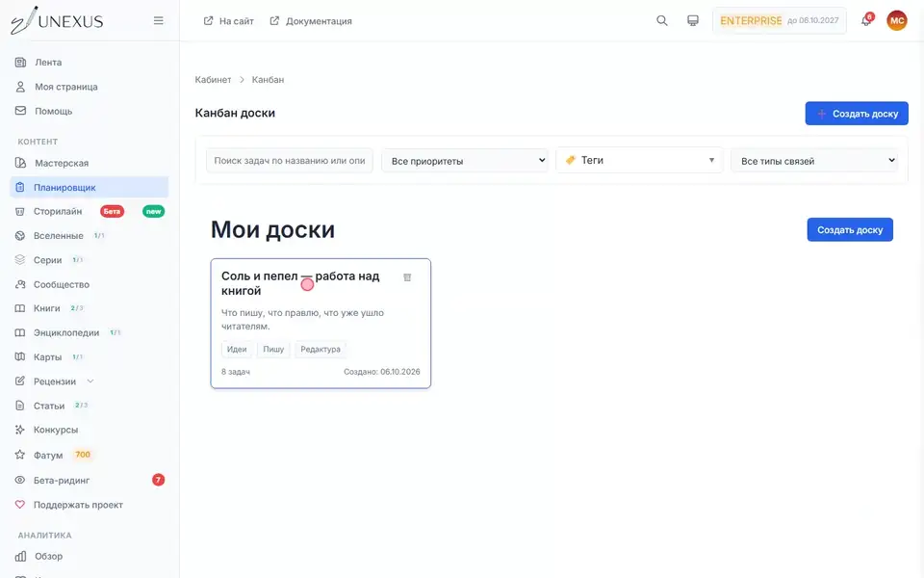This screenshot has width=924, height=578.
Task: Click the red 7 badge on Бета-ридинг
Action: pos(158,480)
